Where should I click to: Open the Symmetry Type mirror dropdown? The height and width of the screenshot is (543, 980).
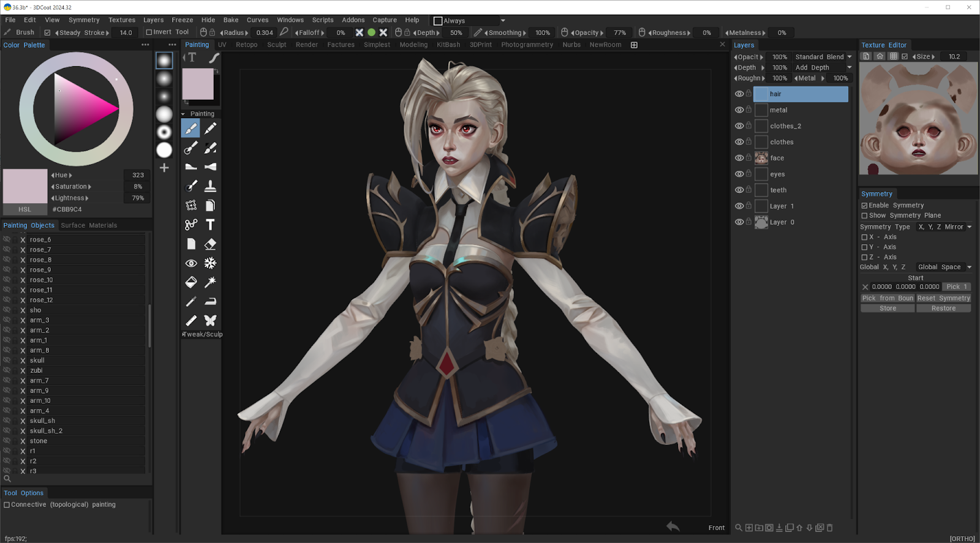pos(944,227)
